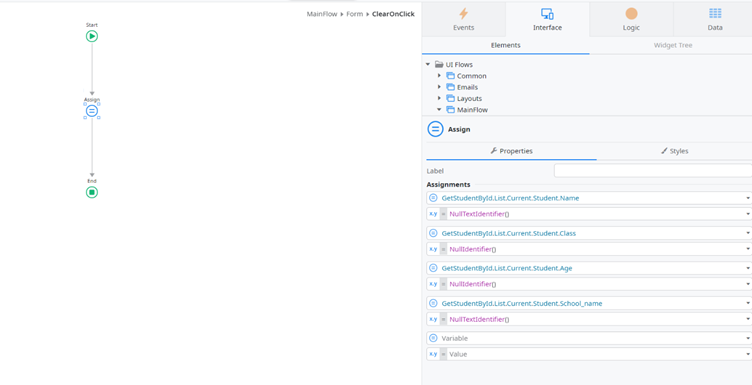Focus the Label input field
Viewport: 752px width, 385px height.
pyautogui.click(x=653, y=171)
